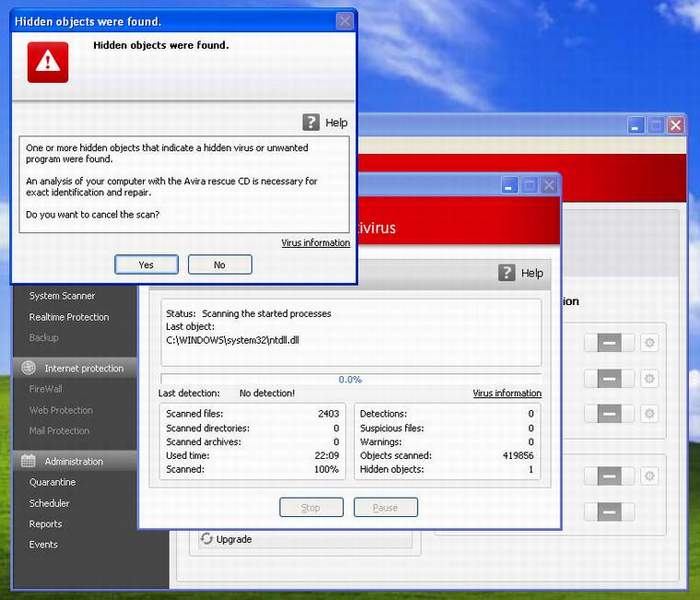Go to Scheduler in the Administration section
The height and width of the screenshot is (600, 700).
pyautogui.click(x=49, y=503)
